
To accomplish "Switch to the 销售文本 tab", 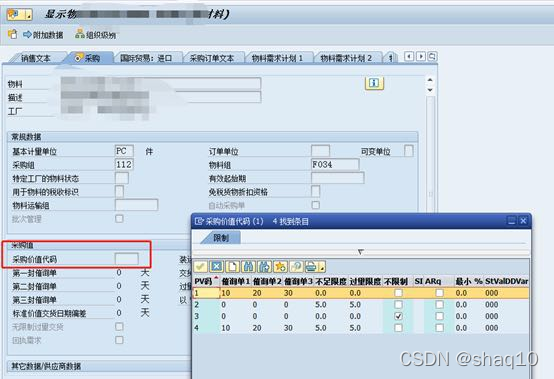I will tap(35, 58).
